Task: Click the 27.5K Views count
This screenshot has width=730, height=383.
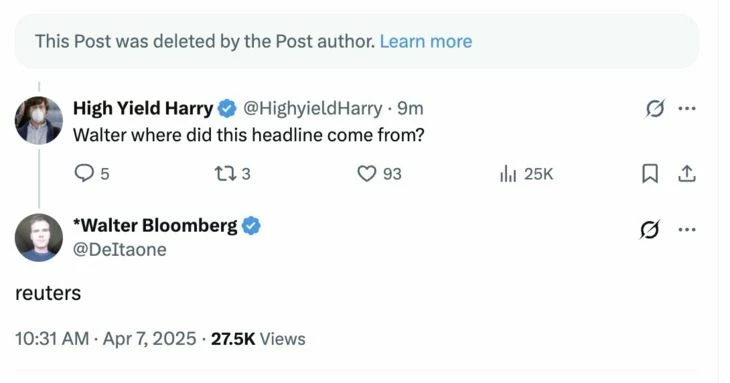Action: point(258,339)
